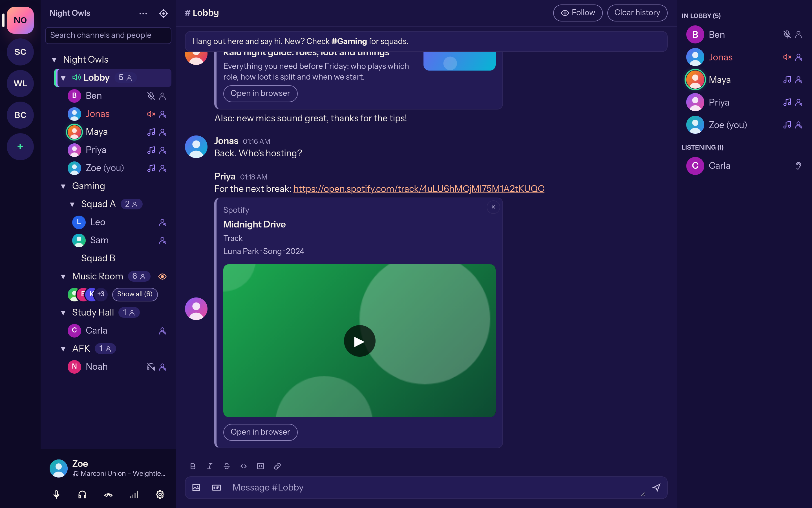The width and height of the screenshot is (812, 508).
Task: Open connection signal stats
Action: pyautogui.click(x=134, y=494)
